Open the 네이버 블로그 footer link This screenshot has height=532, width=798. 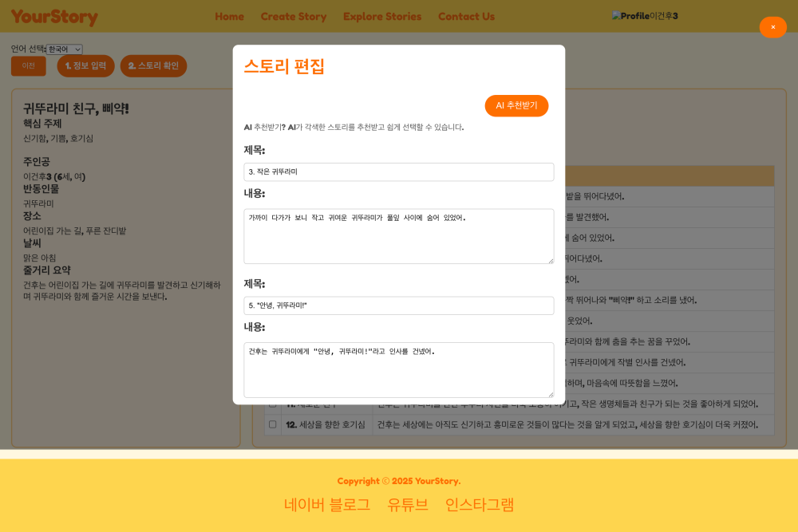pyautogui.click(x=327, y=504)
